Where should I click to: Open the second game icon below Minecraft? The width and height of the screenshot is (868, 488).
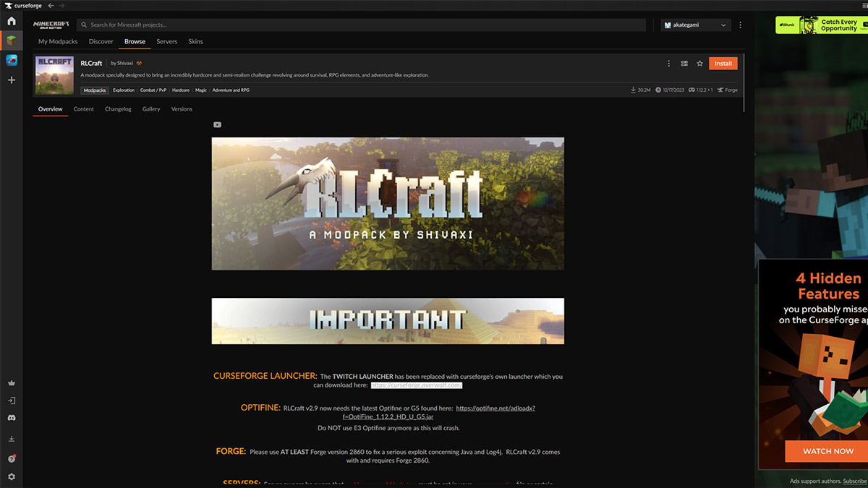11,60
